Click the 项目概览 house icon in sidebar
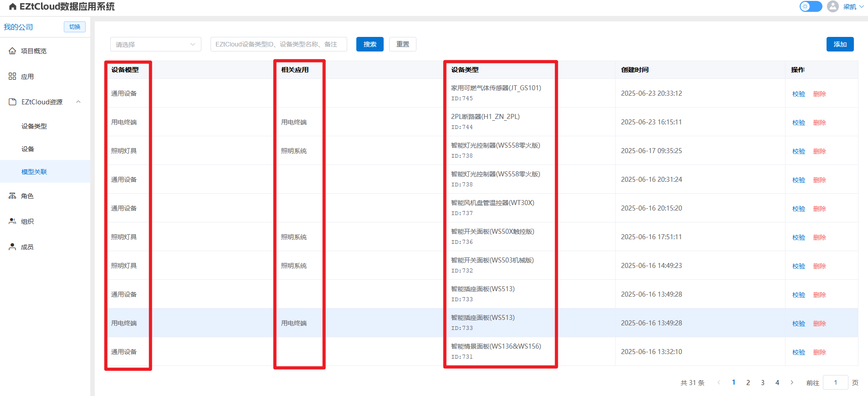The height and width of the screenshot is (396, 868). click(x=12, y=51)
